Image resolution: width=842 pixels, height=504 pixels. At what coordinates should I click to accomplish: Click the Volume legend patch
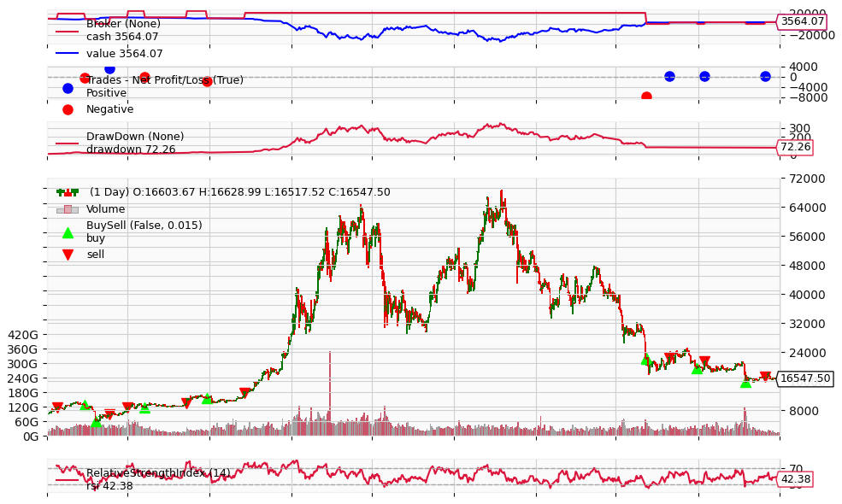(68, 209)
